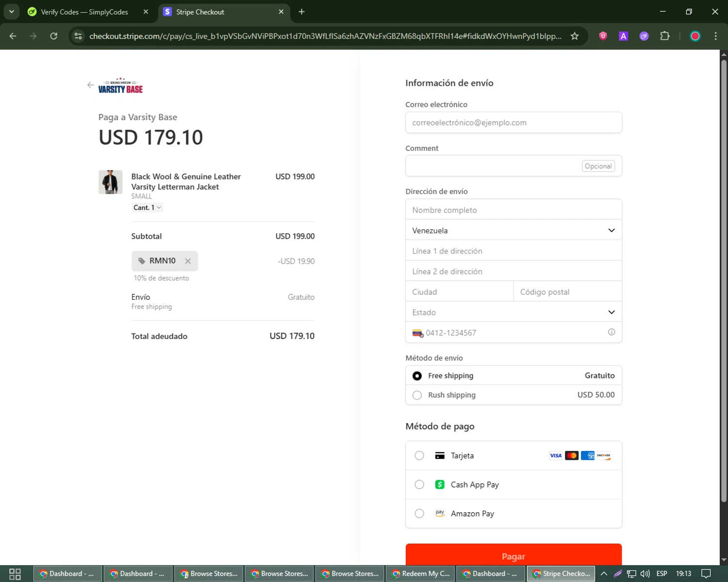
Task: Open the jacket product thumbnail
Action: coord(111,182)
